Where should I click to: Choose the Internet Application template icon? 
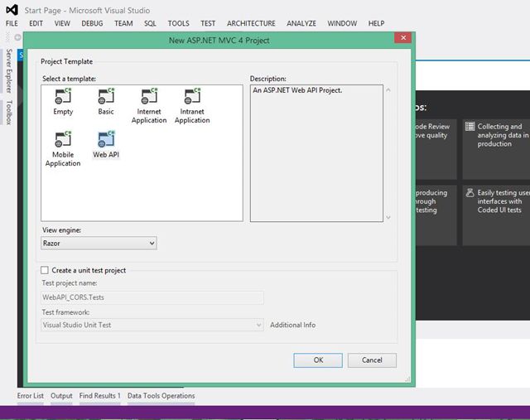point(149,96)
